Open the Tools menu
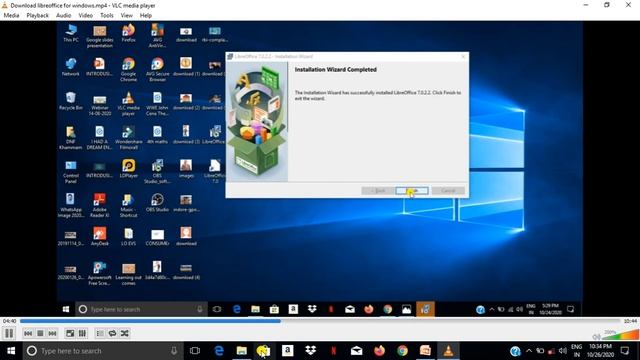Image resolution: width=640 pixels, height=360 pixels. 107,16
